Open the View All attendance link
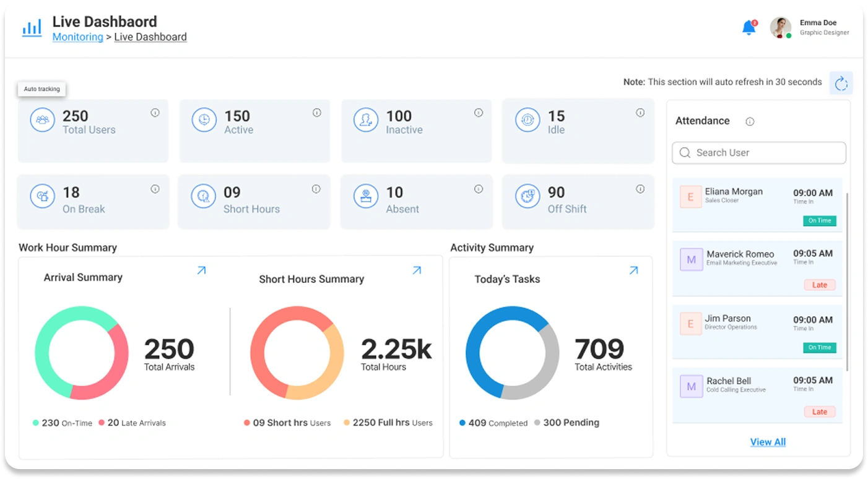 (768, 442)
